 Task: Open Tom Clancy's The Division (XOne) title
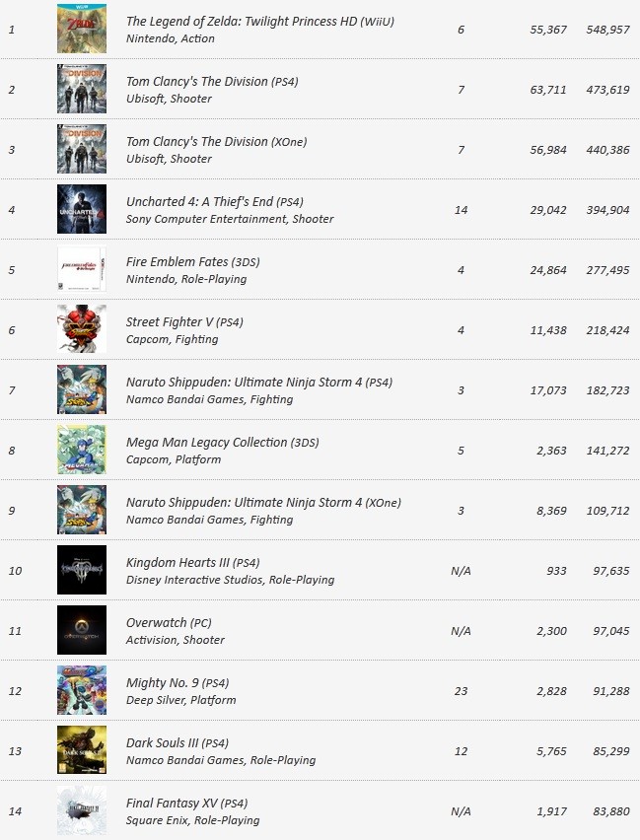(217, 141)
